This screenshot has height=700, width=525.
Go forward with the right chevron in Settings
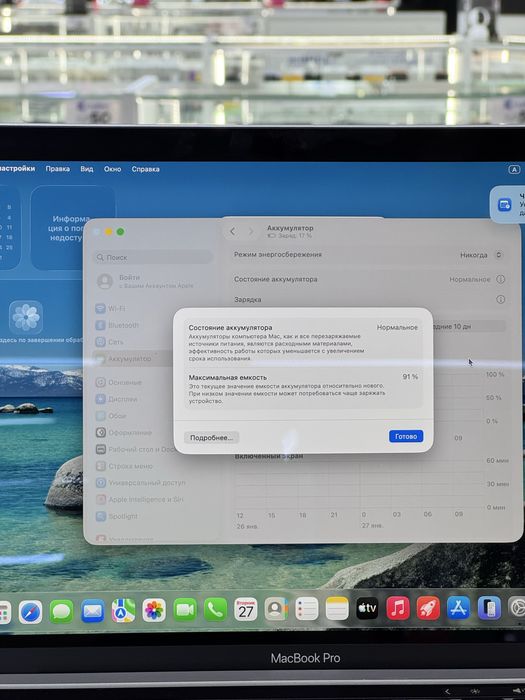point(251,231)
